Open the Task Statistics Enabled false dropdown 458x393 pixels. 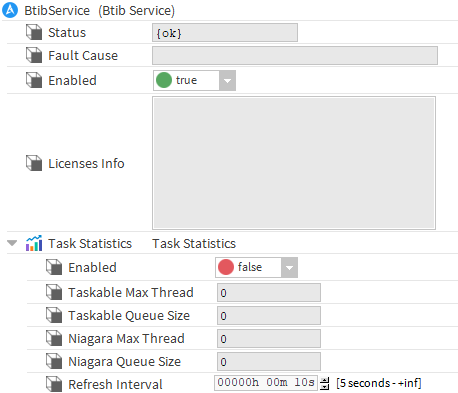pos(289,267)
